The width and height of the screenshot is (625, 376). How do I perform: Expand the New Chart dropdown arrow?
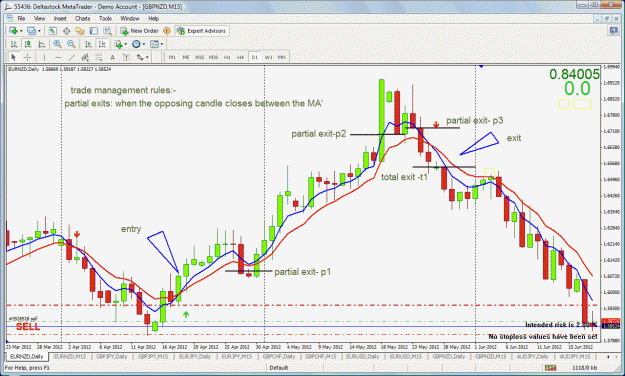pyautogui.click(x=21, y=31)
